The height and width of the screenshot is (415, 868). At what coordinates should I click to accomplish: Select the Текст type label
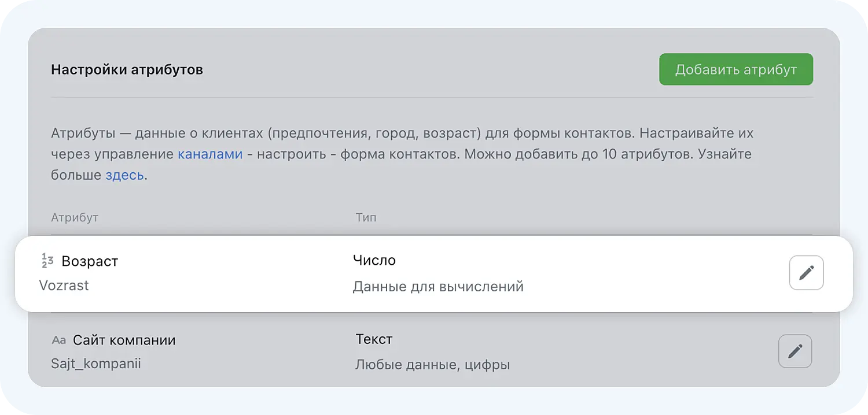coord(374,339)
